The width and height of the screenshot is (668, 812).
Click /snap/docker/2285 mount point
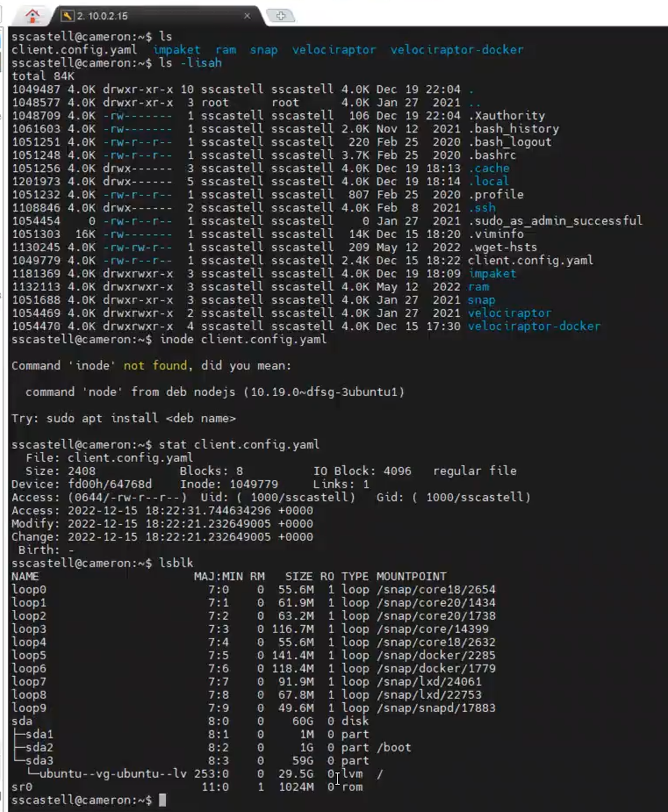(436, 656)
